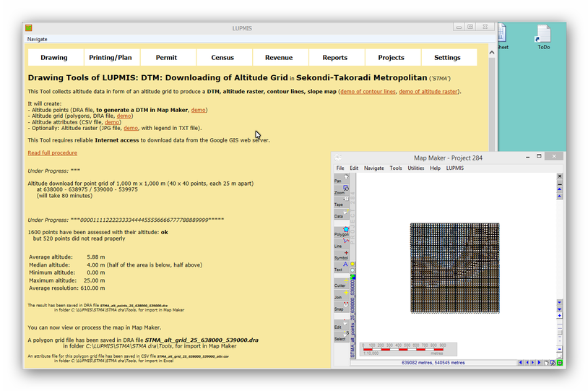Pan map down with the small down arrow
The height and width of the screenshot is (391, 588).
click(x=560, y=302)
